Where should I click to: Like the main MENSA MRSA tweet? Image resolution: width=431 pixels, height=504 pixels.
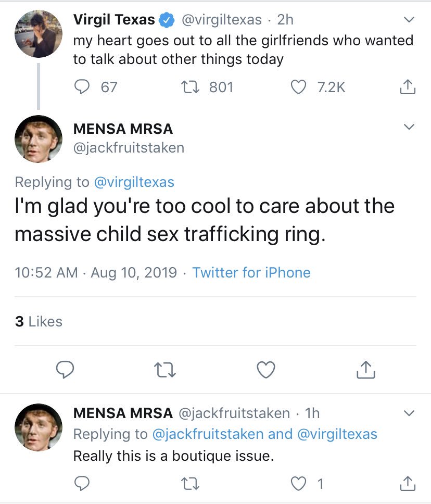(266, 370)
